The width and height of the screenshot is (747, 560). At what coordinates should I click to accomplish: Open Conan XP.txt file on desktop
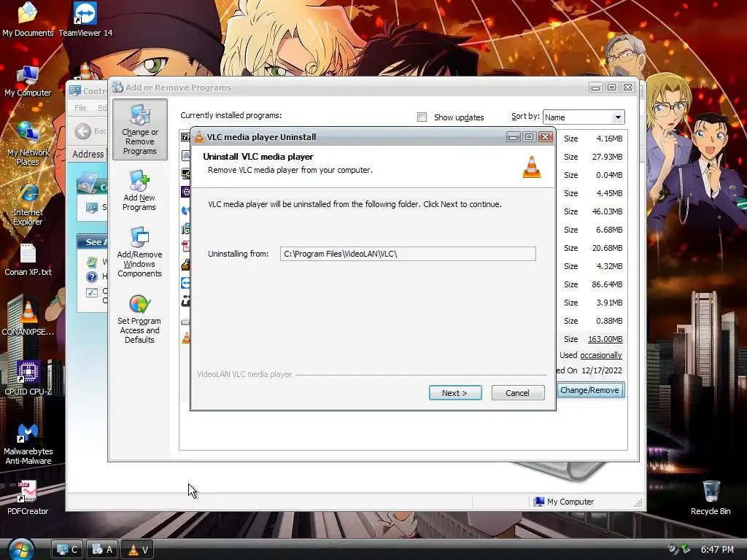tap(28, 260)
